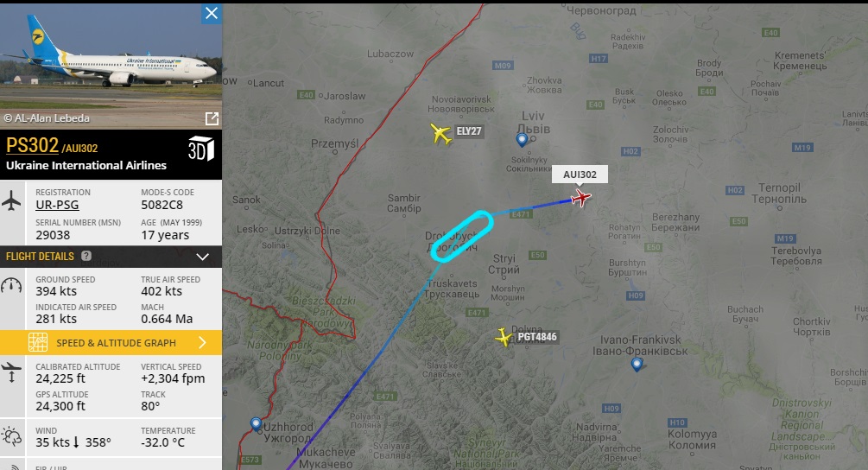The image size is (868, 470).
Task: Open the UR-PSG registration link
Action: (58, 205)
